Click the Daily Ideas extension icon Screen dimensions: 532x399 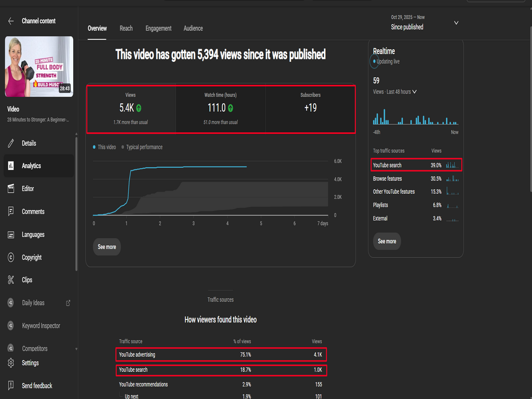coord(11,303)
